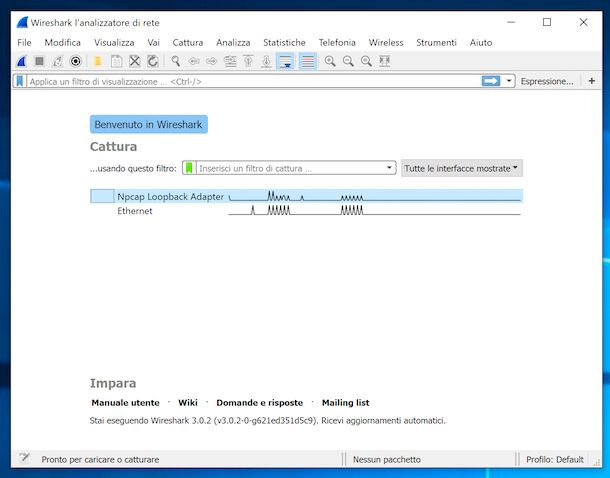Open display filter history dropdown arrow
This screenshot has height=478, width=610.
coord(508,81)
